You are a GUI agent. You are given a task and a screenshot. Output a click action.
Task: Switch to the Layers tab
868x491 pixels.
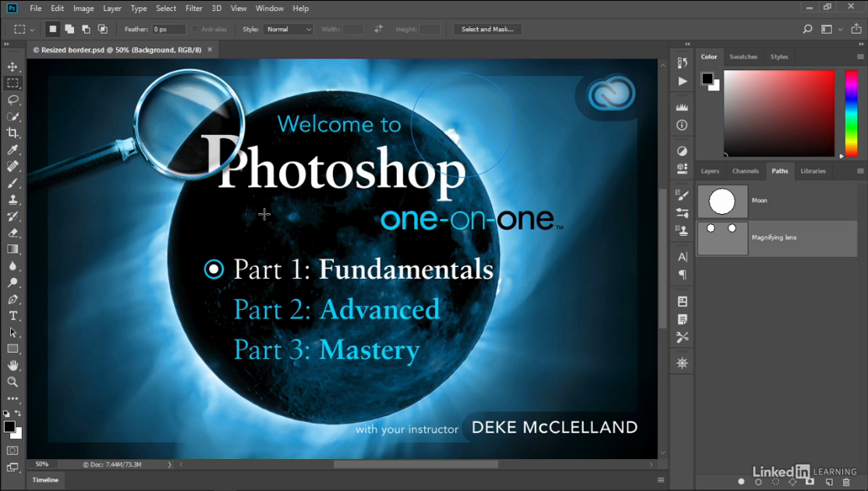pos(710,171)
